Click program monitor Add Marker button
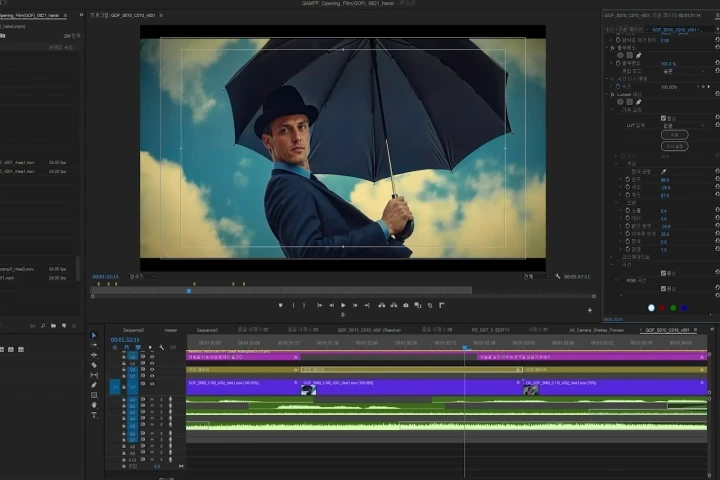Viewport: 720px width, 480px height. pos(281,305)
